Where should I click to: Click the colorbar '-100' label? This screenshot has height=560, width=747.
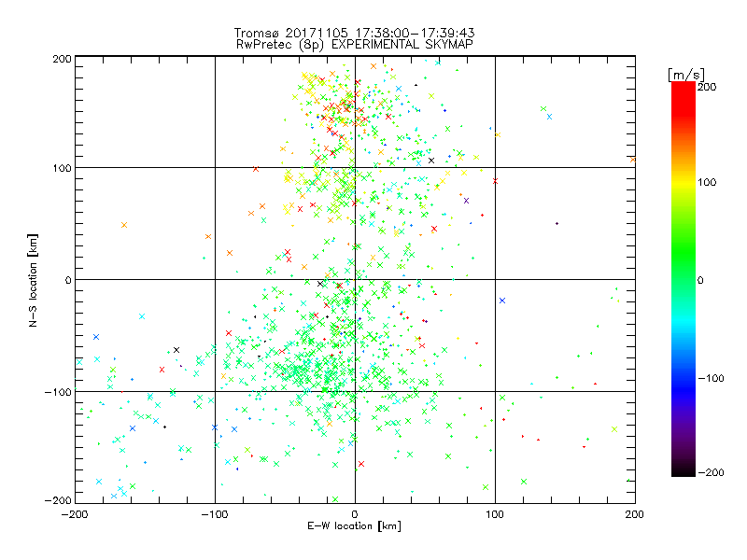tap(711, 378)
